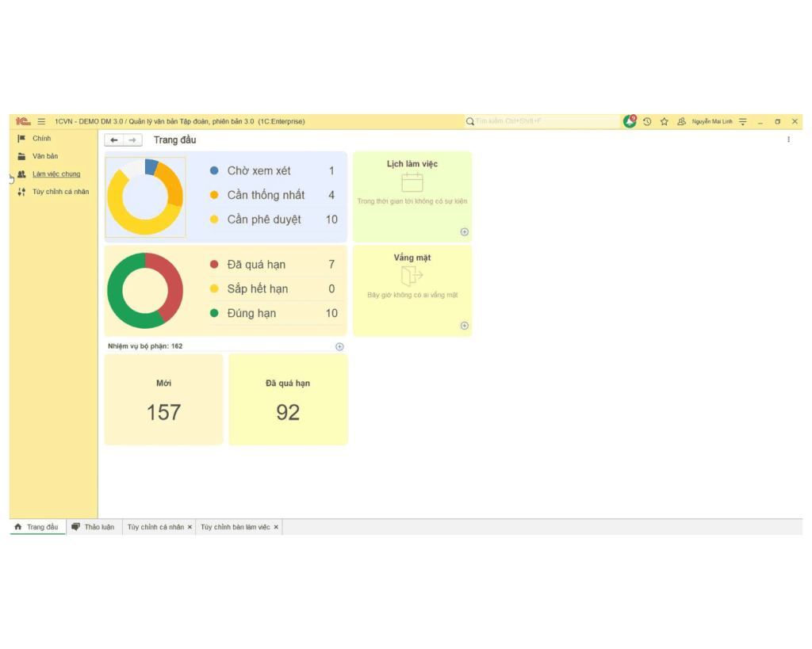Close the Tùy chỉnh cá nhân tab
This screenshot has height=649, width=812.
click(190, 527)
